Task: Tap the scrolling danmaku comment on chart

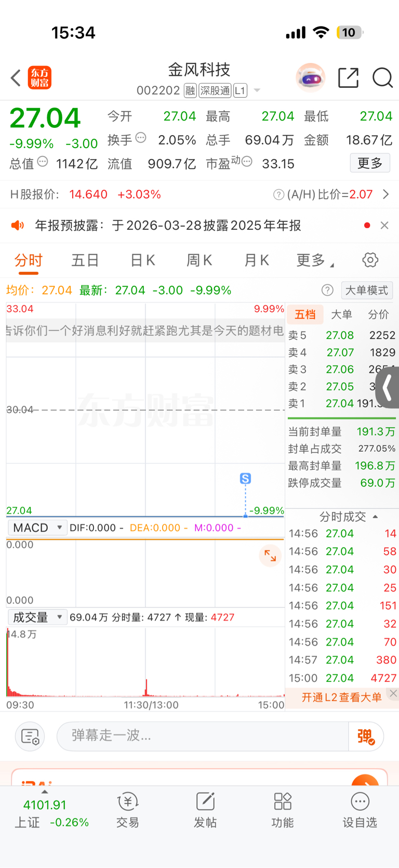Action: point(145,331)
